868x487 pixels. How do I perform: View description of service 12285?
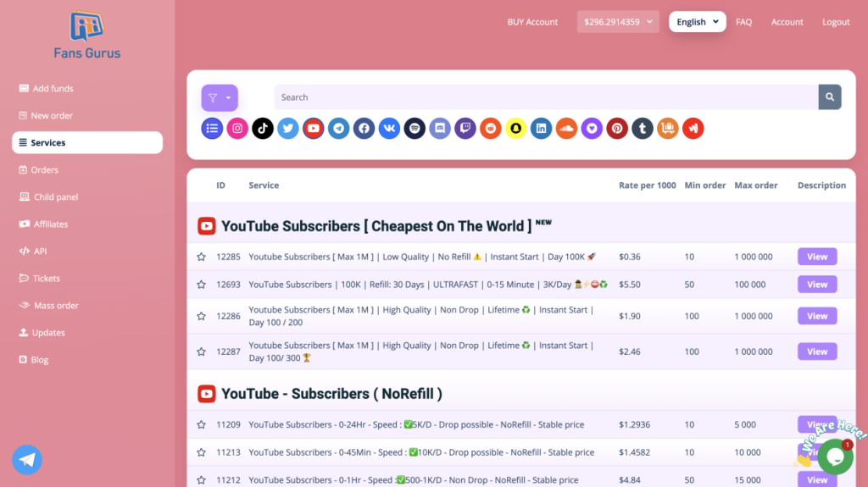(x=817, y=257)
